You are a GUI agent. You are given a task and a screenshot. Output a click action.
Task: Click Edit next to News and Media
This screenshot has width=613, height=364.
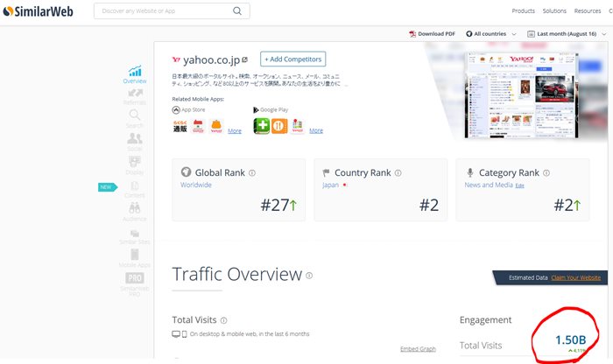(x=519, y=185)
